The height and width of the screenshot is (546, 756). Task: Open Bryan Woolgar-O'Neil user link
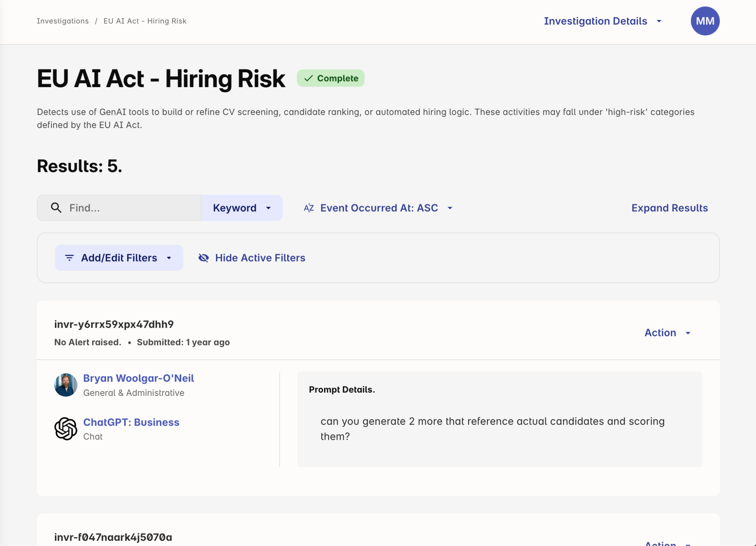138,378
